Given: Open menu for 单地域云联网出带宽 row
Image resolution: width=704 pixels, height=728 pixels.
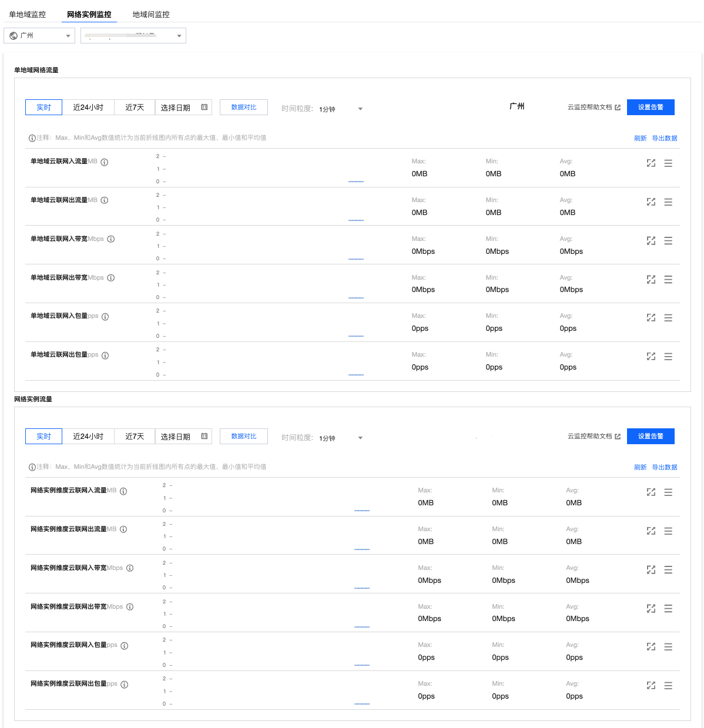Looking at the screenshot, I should click(668, 280).
